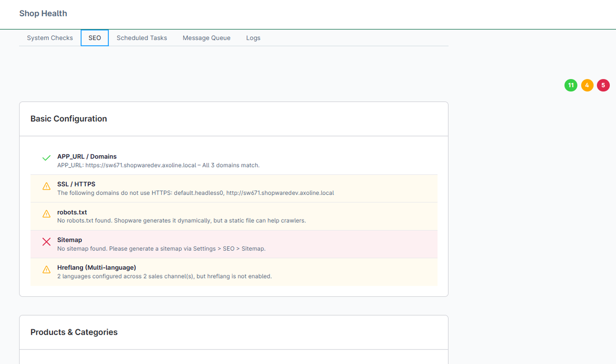
Task: Switch to Scheduled Tasks tab
Action: tap(142, 38)
